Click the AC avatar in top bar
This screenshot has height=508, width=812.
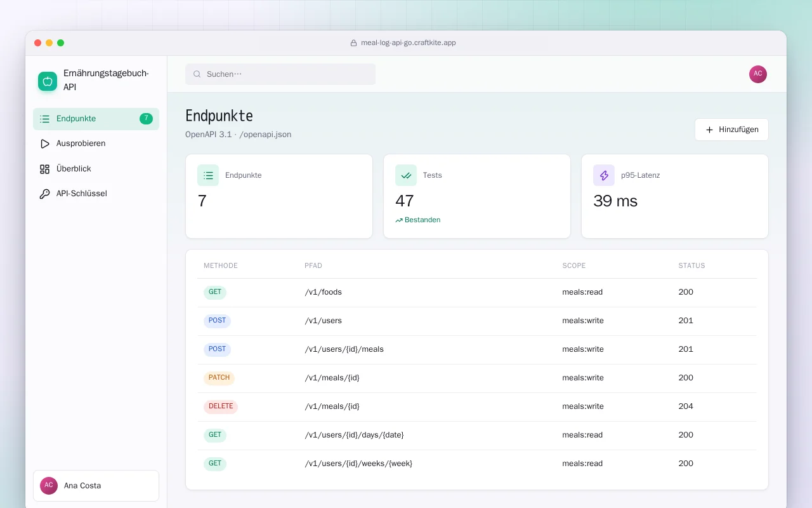tap(758, 74)
